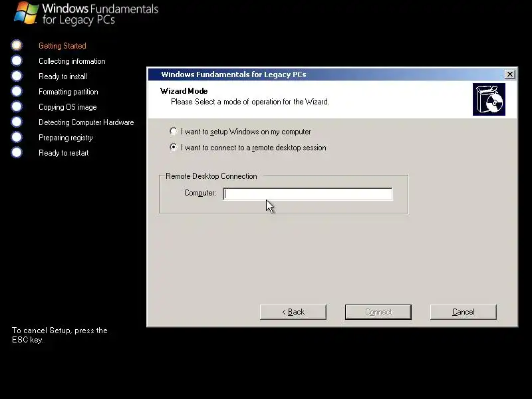Click 'Please Select a mode of operation' text

[250, 102]
